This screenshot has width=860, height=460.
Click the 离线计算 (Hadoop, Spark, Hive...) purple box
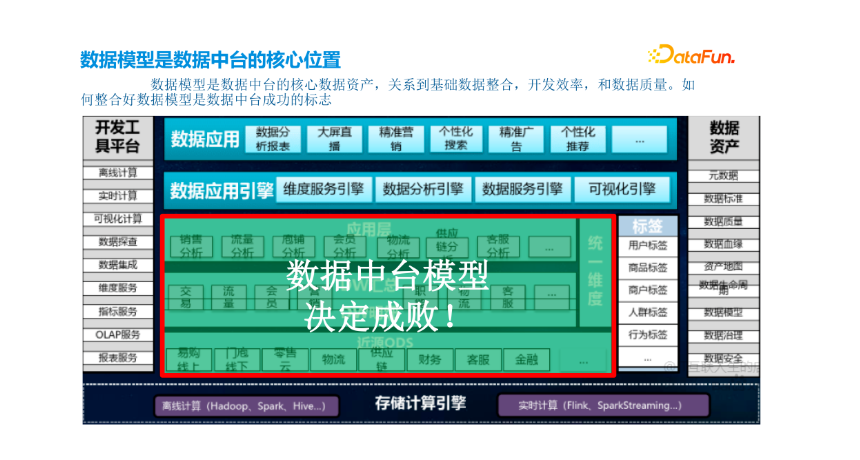(x=246, y=406)
